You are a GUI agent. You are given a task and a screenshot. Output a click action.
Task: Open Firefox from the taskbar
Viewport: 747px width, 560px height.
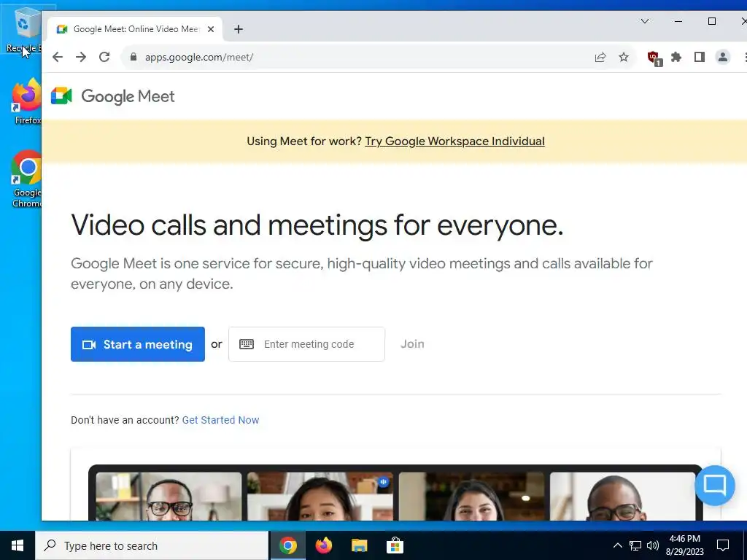click(x=324, y=545)
